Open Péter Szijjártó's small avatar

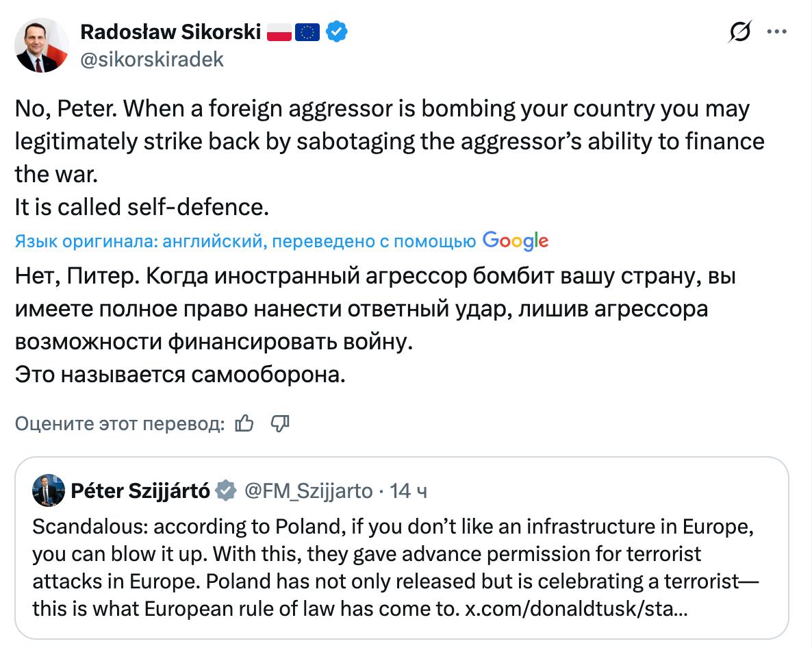(48, 490)
